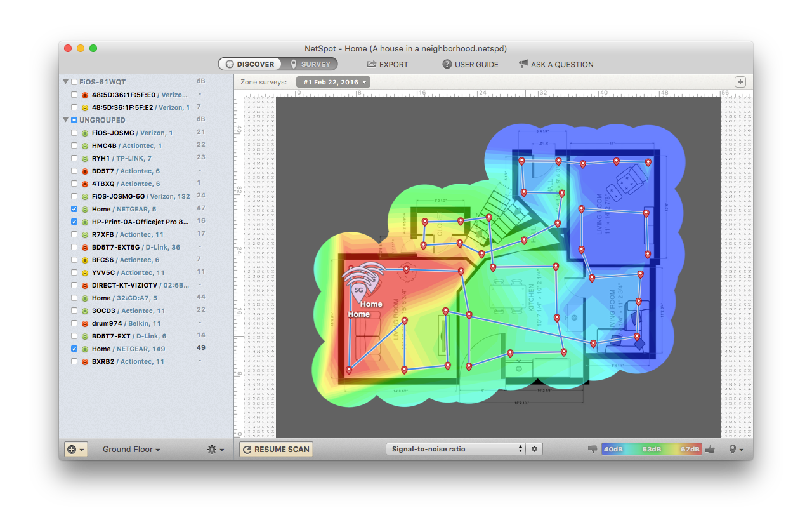This screenshot has height=508, width=812.
Task: Click the thumbs down icon by the legend
Action: (593, 449)
